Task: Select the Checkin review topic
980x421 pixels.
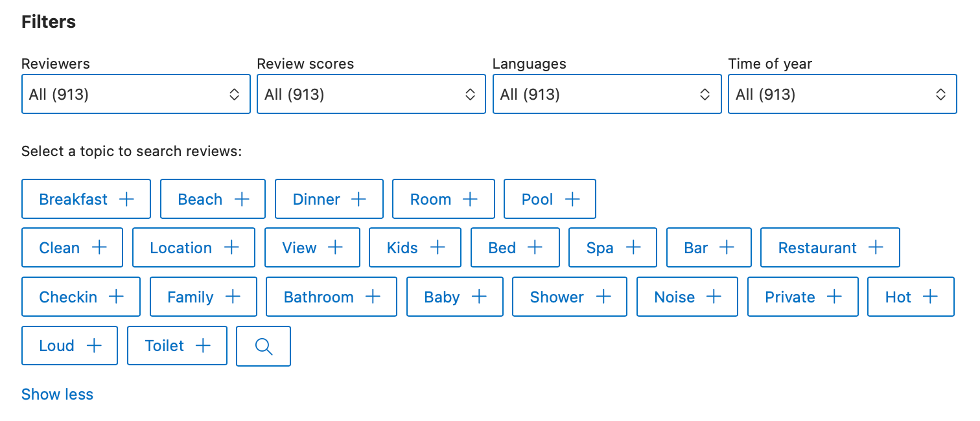Action: pyautogui.click(x=80, y=297)
